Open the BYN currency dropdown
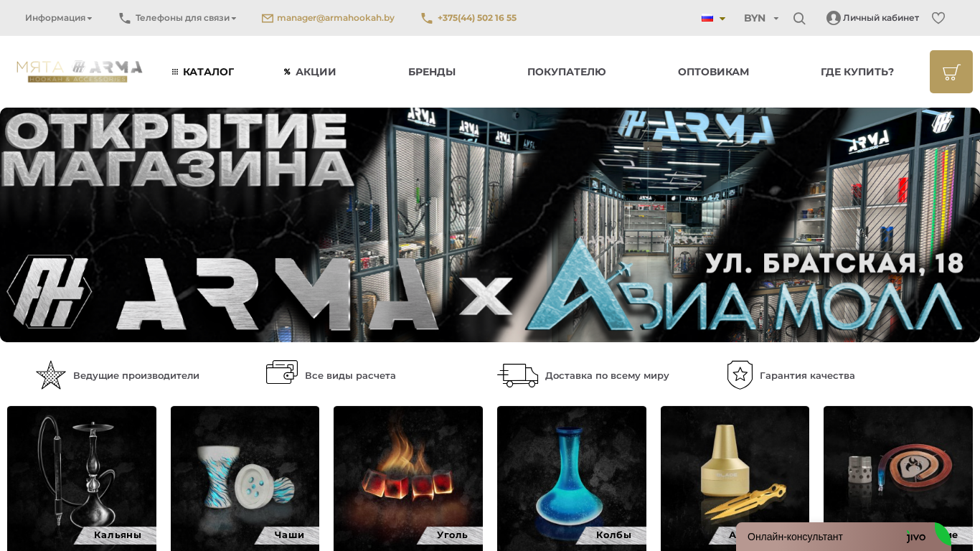980x551 pixels. (x=761, y=18)
